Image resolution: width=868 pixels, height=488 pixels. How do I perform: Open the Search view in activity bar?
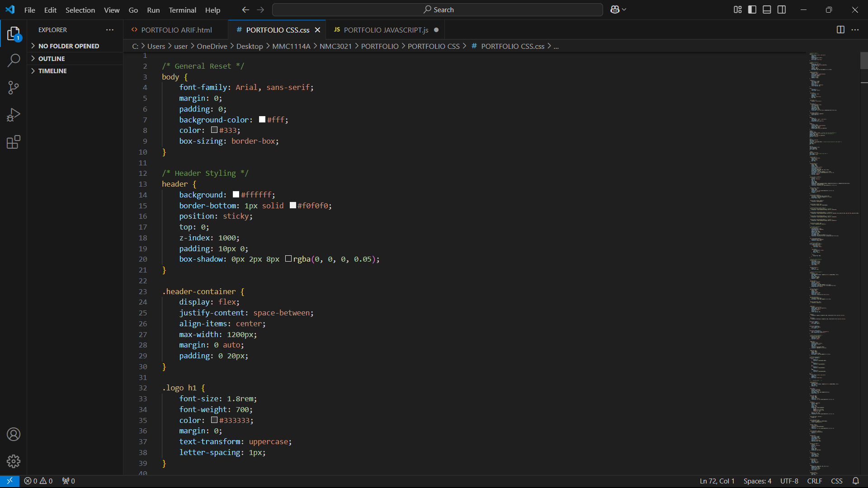(x=14, y=61)
